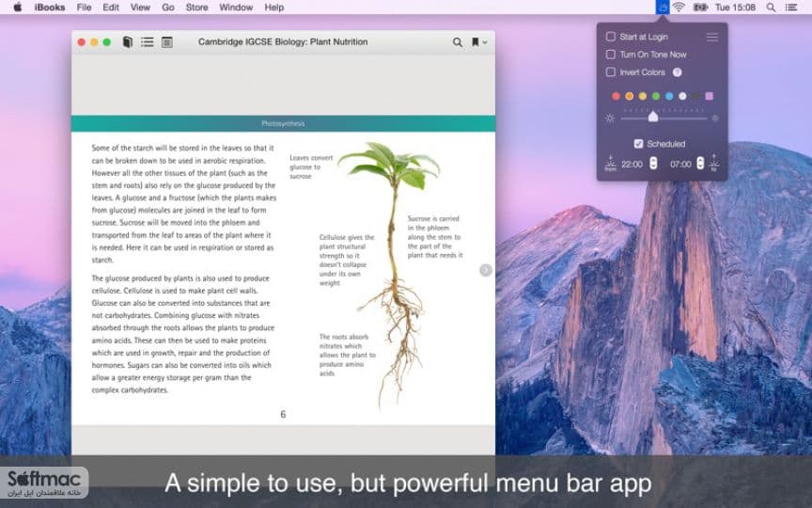Click the tone intensity slider handle
The image size is (812, 508).
pyautogui.click(x=653, y=117)
